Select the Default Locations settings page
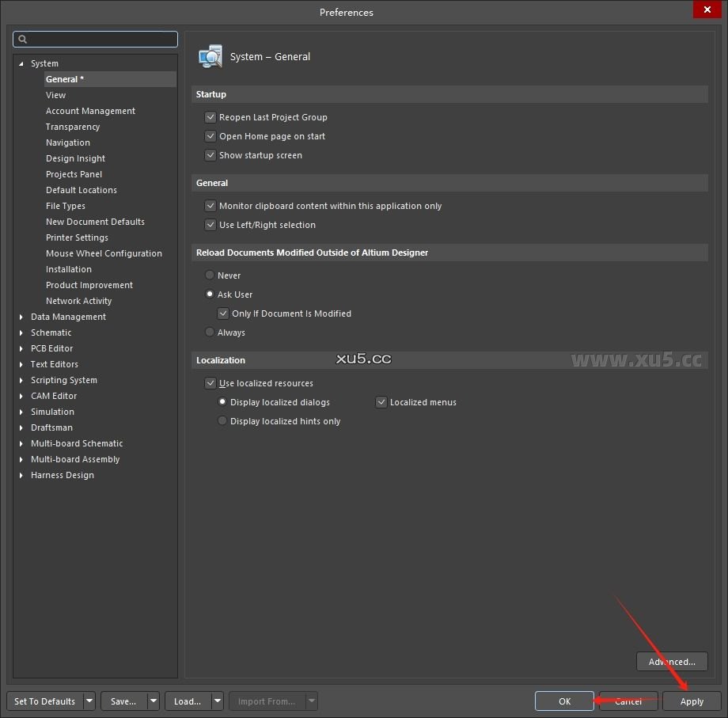 coord(82,190)
